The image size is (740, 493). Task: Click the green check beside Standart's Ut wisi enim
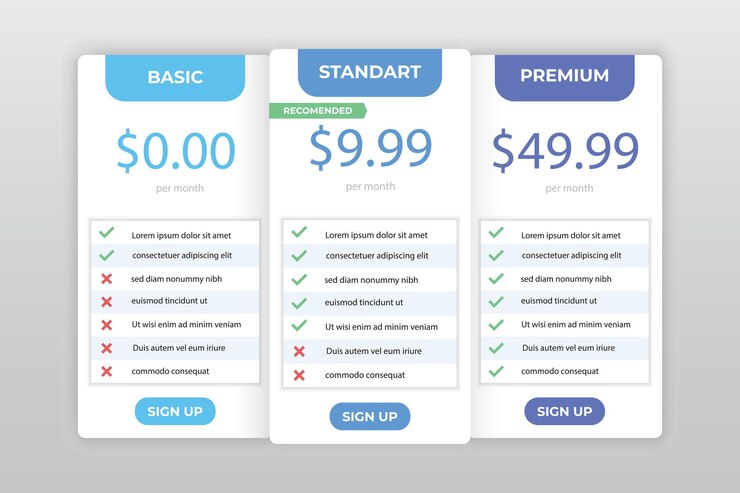pyautogui.click(x=299, y=326)
